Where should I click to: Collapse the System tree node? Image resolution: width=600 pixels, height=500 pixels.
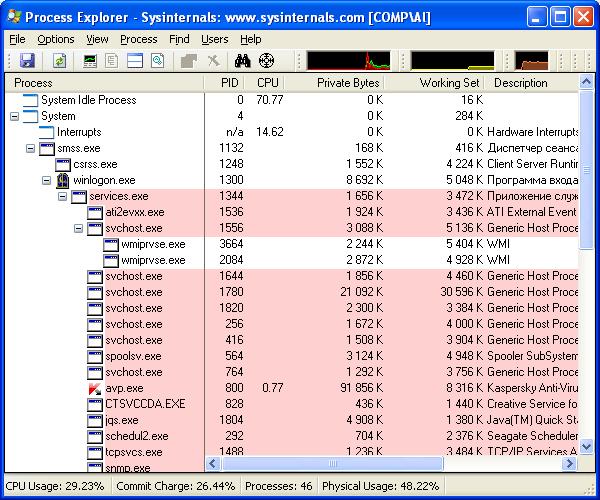pyautogui.click(x=14, y=116)
